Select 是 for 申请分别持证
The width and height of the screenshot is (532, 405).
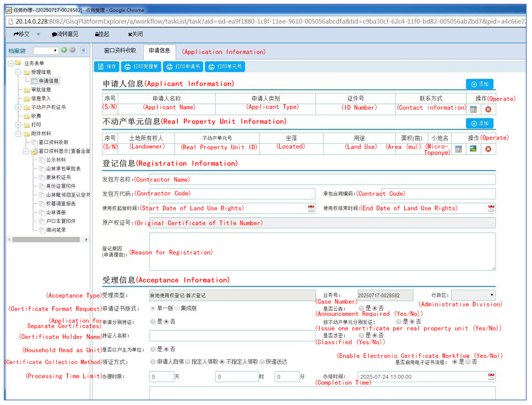tap(153, 322)
